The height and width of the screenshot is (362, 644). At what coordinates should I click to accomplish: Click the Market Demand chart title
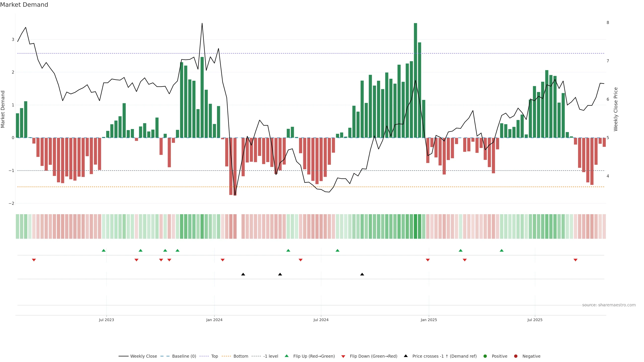24,5
